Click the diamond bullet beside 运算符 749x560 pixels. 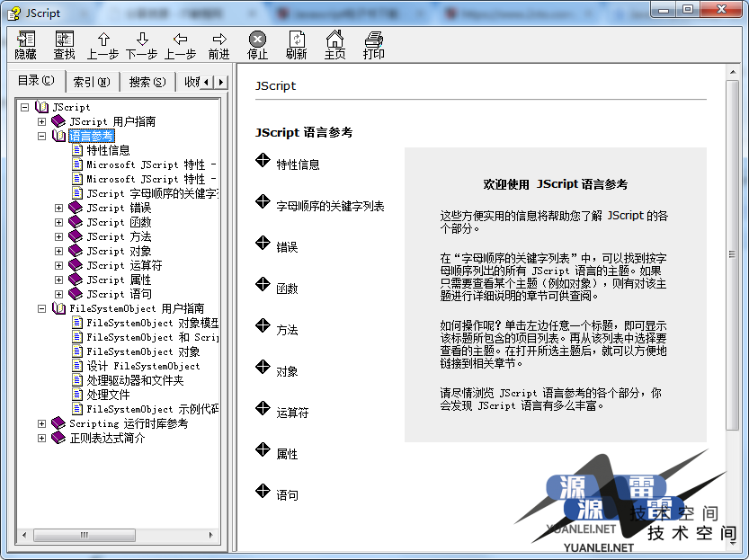[263, 409]
